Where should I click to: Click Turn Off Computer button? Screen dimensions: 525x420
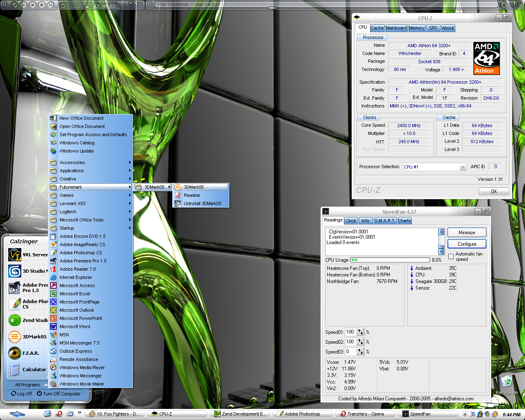pos(59,394)
